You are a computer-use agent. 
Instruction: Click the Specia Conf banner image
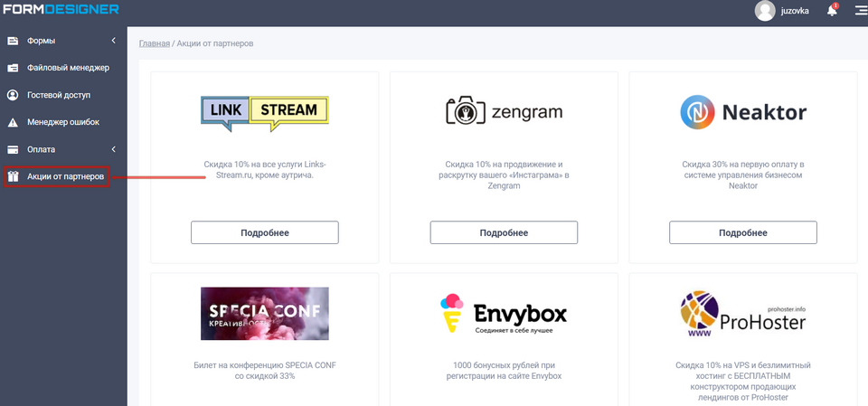coord(264,314)
